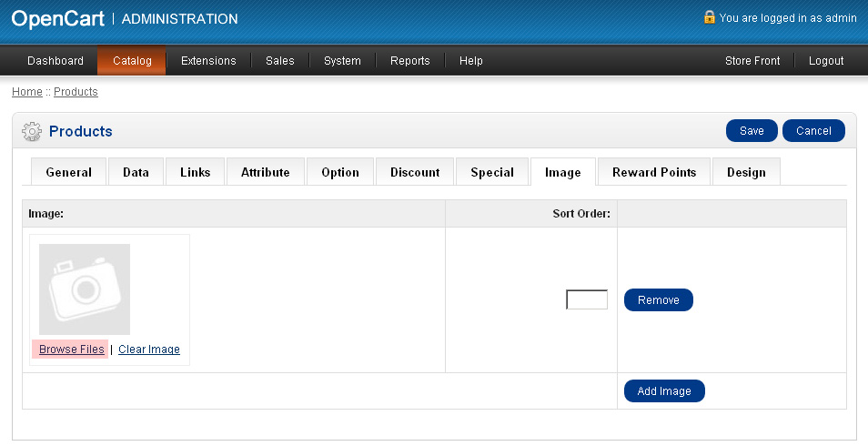Open the Sales menu
The height and width of the screenshot is (446, 868).
coord(280,61)
